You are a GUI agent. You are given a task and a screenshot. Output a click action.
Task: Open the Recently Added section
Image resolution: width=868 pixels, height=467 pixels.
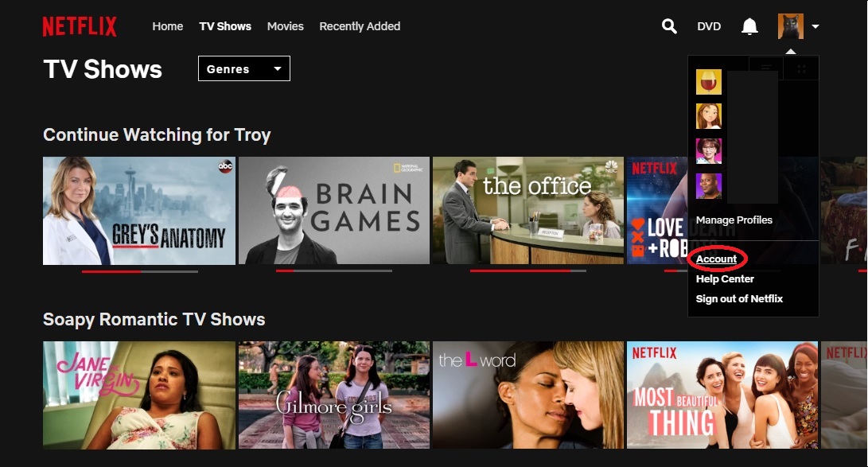pyautogui.click(x=360, y=26)
